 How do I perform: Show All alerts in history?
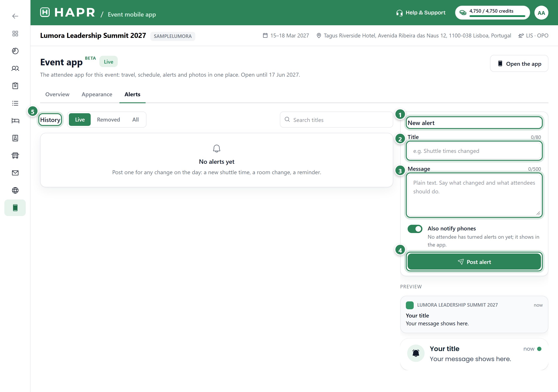click(x=136, y=120)
